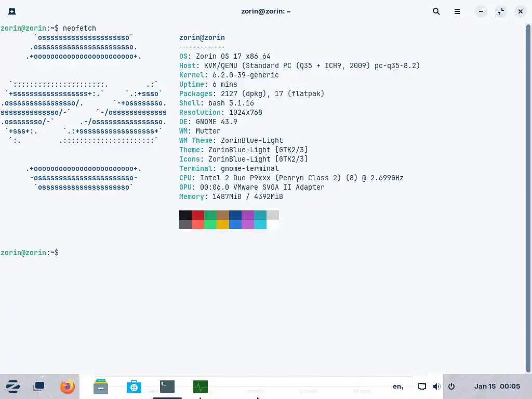532x399 pixels.
Task: Open a new terminal tab
Action: pos(12,11)
